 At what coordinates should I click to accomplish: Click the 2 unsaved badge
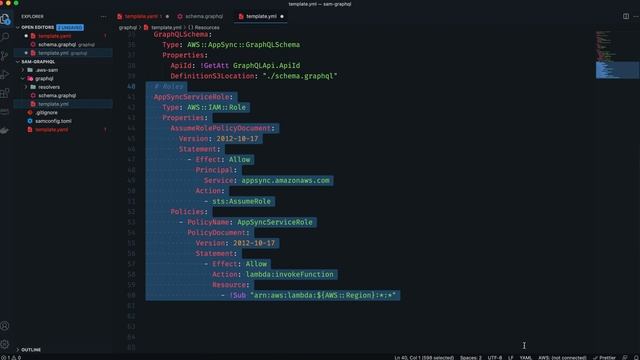coord(70,27)
